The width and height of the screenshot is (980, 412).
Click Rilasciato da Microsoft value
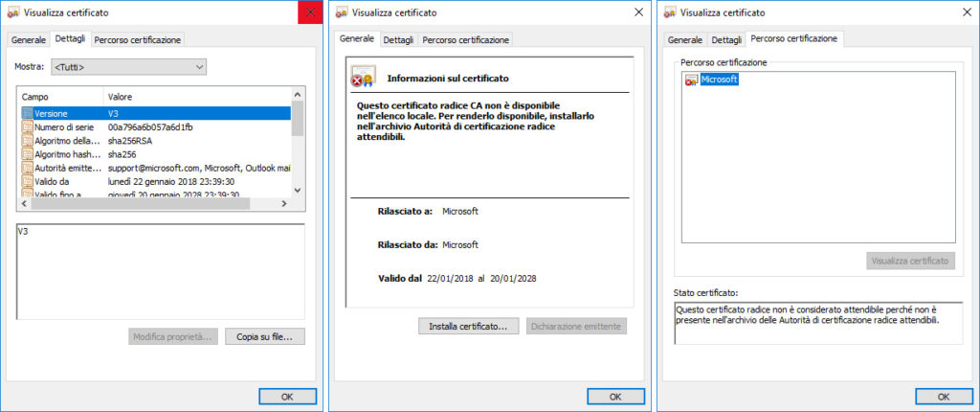[x=460, y=244]
